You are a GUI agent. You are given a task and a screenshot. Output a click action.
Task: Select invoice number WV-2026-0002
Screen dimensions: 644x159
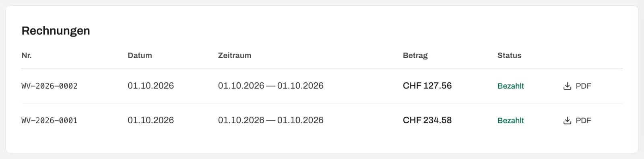[50, 86]
